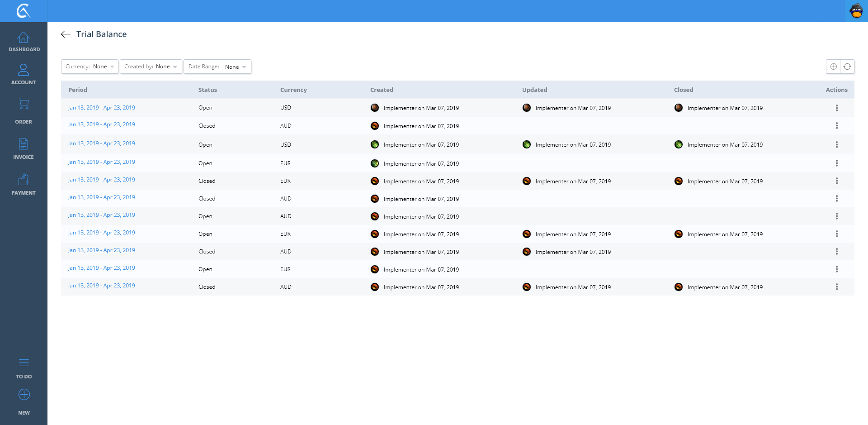This screenshot has width=868, height=425.
Task: Click the New plus icon in sidebar
Action: pos(24,395)
